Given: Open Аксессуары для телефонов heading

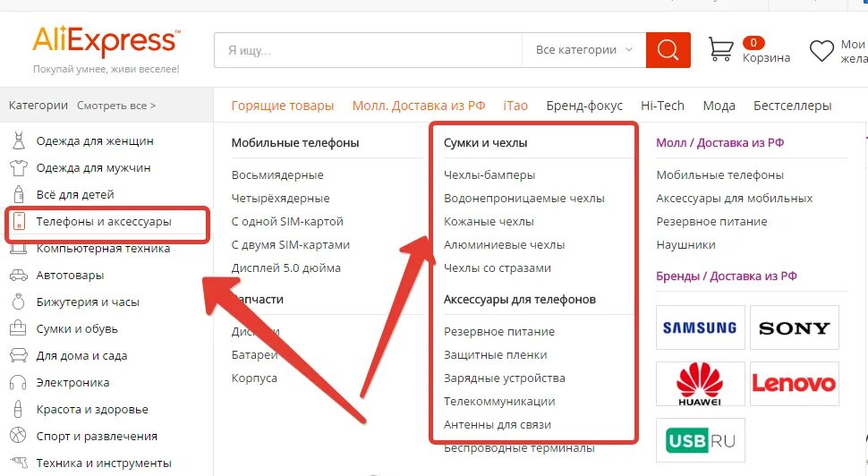Looking at the screenshot, I should point(519,300).
